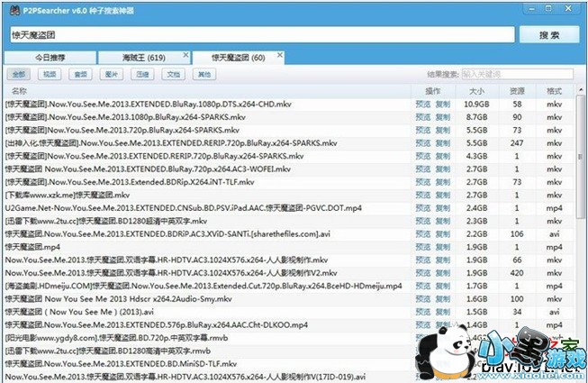The image size is (588, 383).
Task: Click 预览 for the 10.9GB CHD file
Action: (423, 105)
